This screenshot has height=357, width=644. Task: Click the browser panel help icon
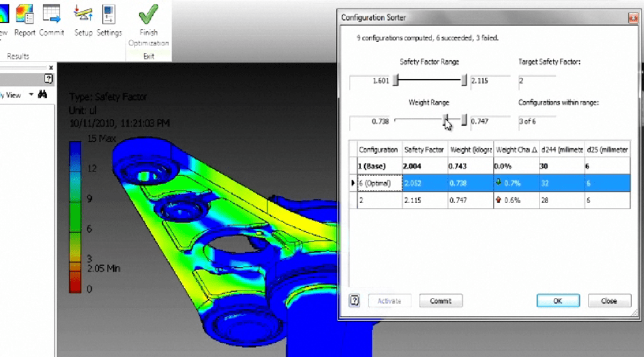[x=48, y=79]
